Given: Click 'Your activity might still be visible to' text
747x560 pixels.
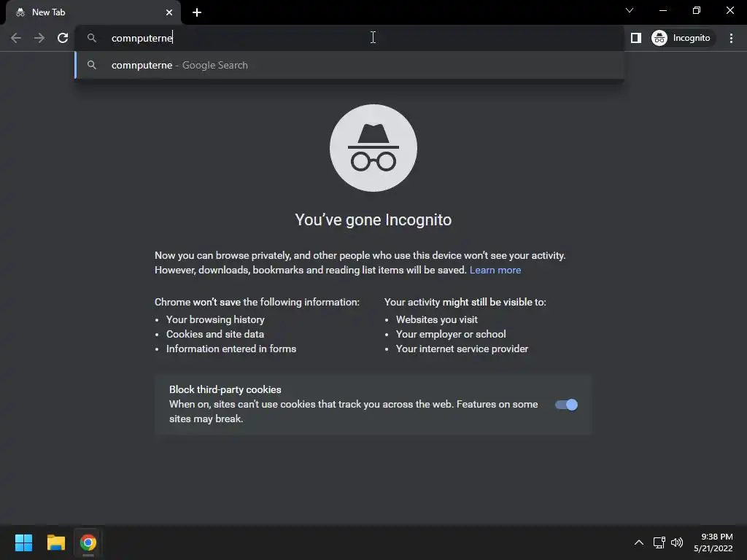Looking at the screenshot, I should coord(465,303).
